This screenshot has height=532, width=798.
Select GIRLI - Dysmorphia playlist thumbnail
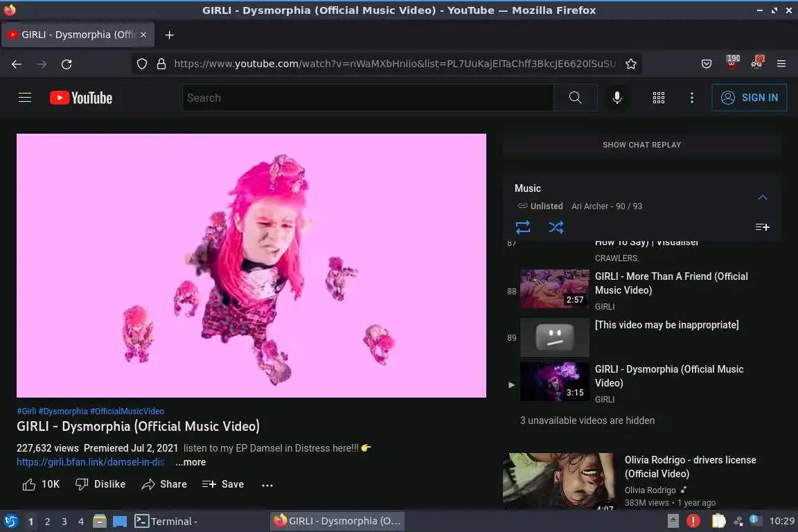coord(555,382)
